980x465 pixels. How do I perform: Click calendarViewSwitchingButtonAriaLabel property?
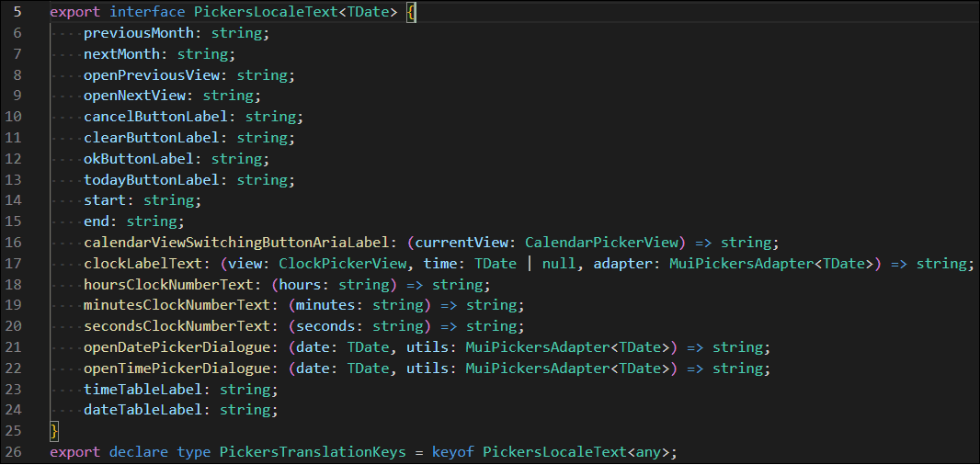(237, 243)
